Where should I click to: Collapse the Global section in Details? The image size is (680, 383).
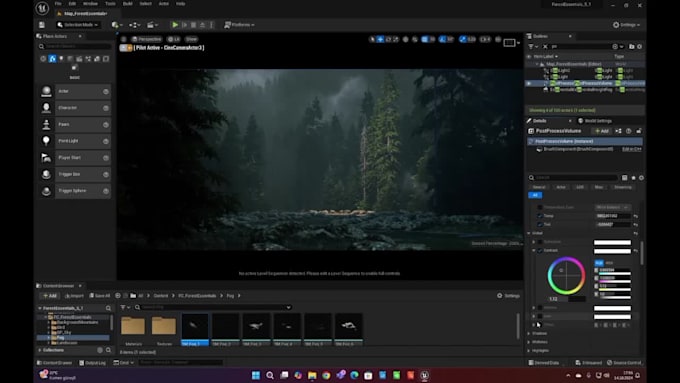point(529,233)
